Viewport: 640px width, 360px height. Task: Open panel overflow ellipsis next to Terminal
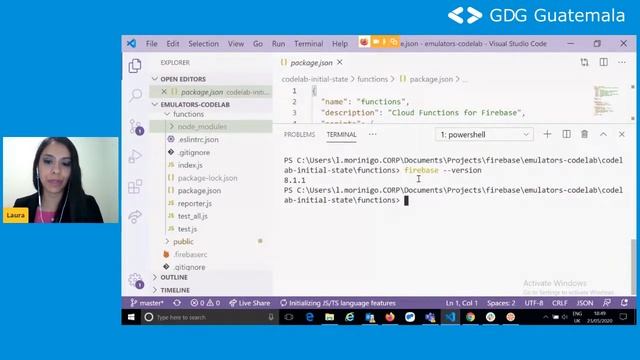coord(372,134)
